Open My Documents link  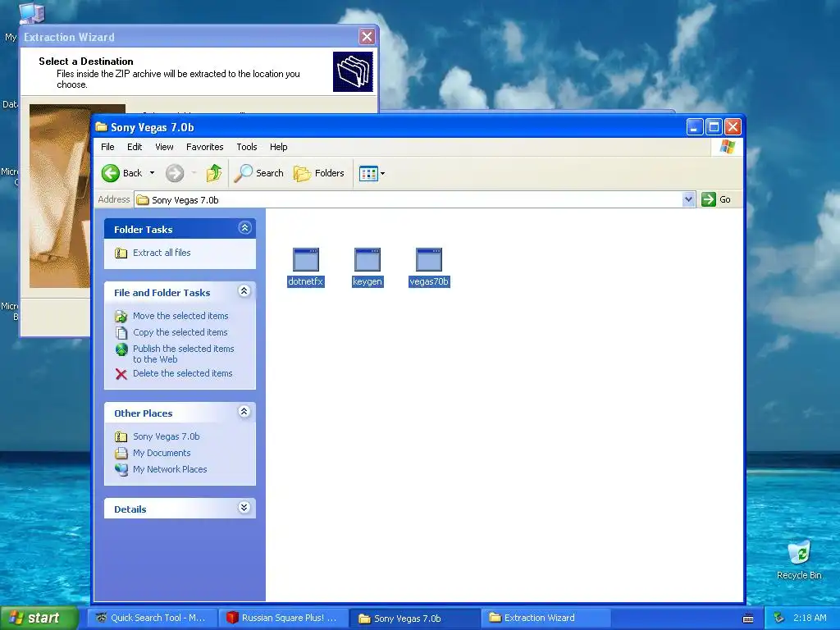point(162,453)
